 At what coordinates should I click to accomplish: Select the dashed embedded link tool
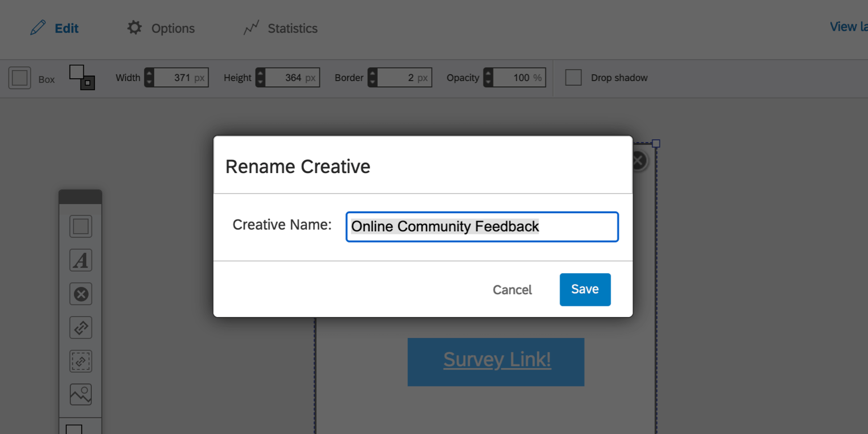(x=81, y=361)
